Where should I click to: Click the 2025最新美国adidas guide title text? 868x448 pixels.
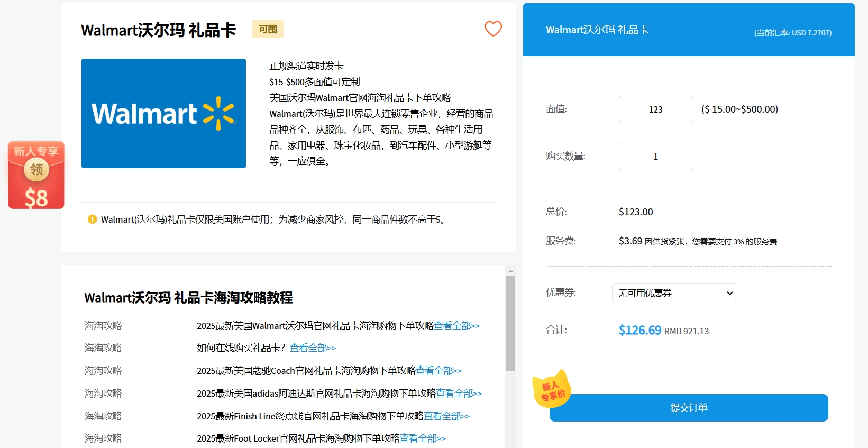coord(316,394)
